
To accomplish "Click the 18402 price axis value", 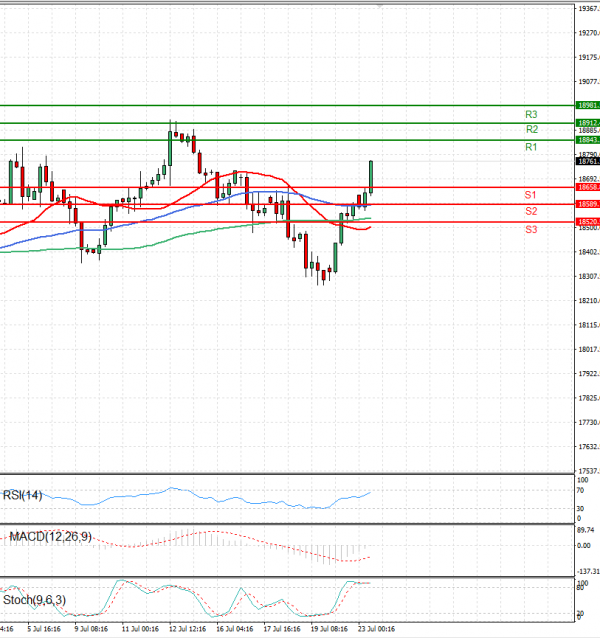I will tap(589, 252).
